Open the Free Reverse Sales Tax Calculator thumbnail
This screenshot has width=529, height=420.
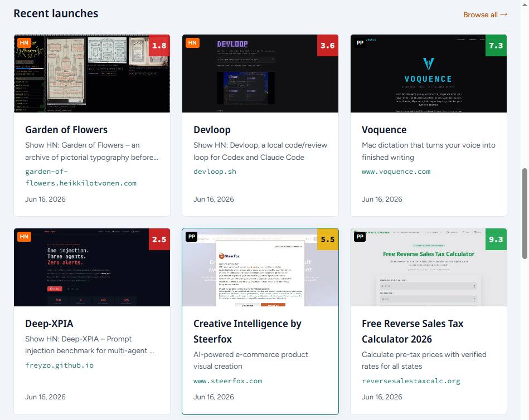pyautogui.click(x=429, y=267)
